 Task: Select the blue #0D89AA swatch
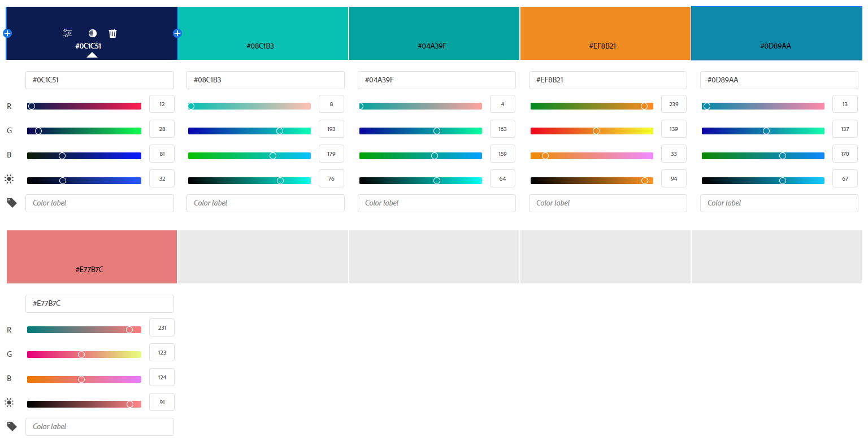tap(776, 33)
